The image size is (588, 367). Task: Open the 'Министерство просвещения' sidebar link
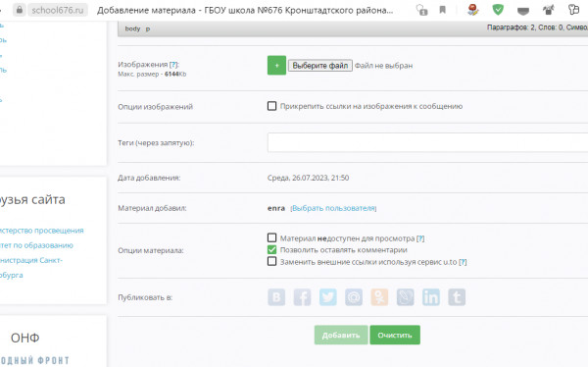point(41,231)
